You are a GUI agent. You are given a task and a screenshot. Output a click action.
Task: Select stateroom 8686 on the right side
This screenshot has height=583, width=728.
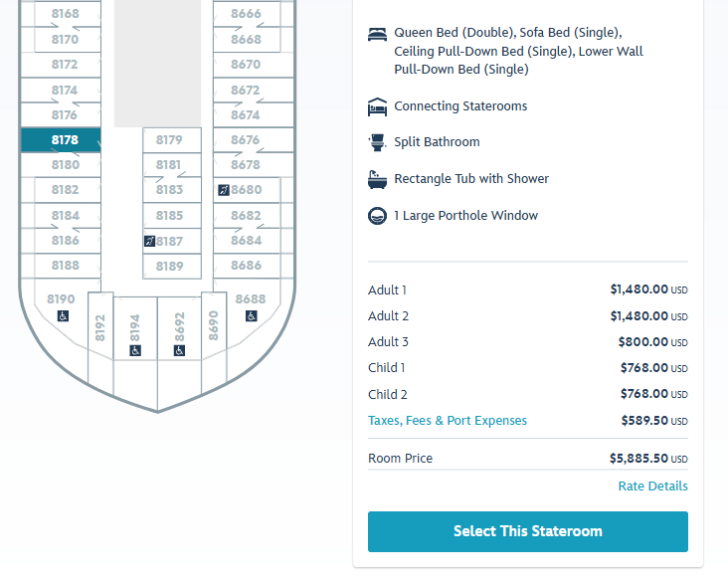coord(246,266)
